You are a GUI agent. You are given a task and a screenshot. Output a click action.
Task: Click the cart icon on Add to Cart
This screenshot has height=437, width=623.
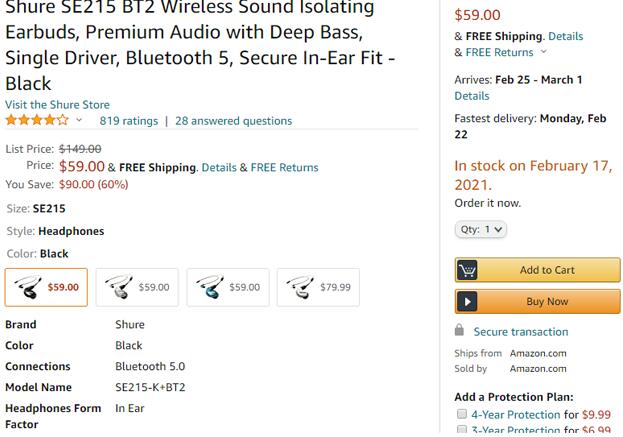point(467,270)
